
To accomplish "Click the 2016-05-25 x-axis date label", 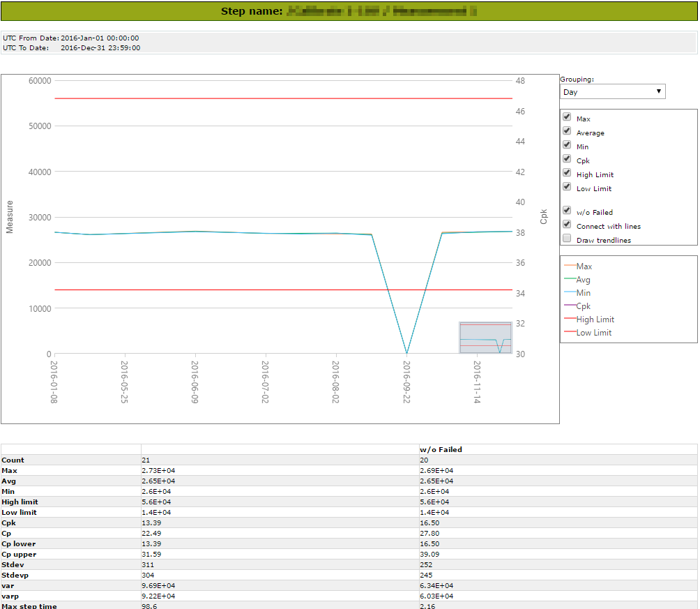I will pos(125,382).
